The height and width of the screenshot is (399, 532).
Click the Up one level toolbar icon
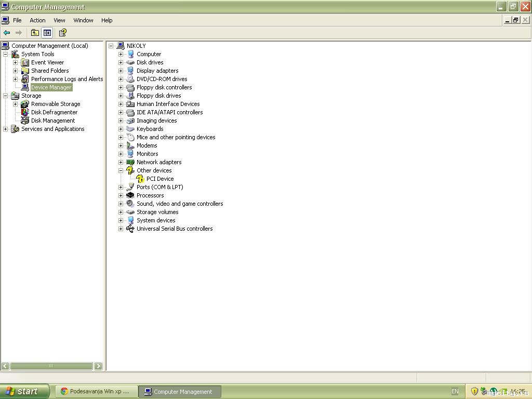tap(35, 33)
